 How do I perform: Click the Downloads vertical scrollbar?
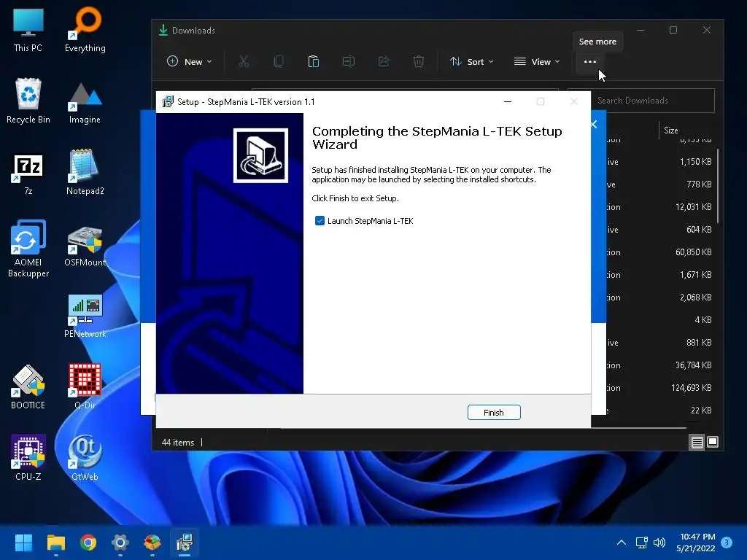718,186
